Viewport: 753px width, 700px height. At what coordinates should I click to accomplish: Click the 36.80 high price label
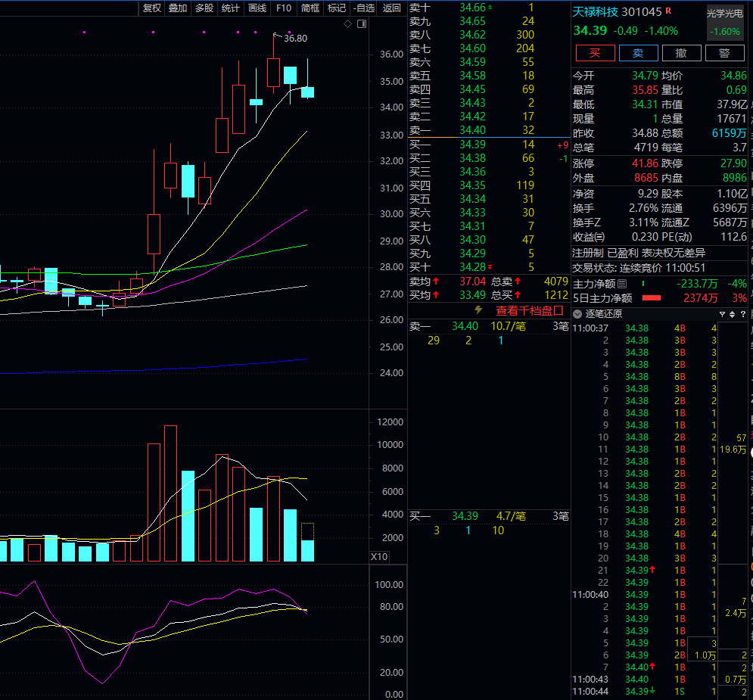[x=295, y=38]
